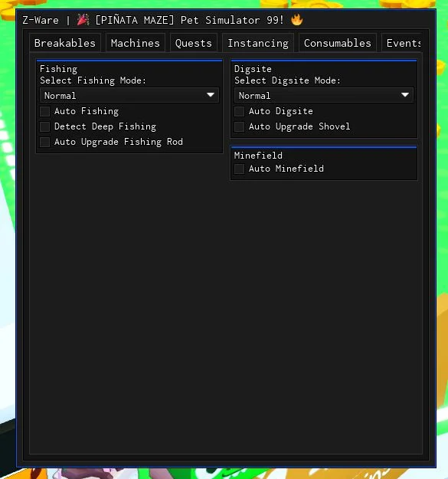The width and height of the screenshot is (448, 479).
Task: Open the Machines tab
Action: (136, 43)
